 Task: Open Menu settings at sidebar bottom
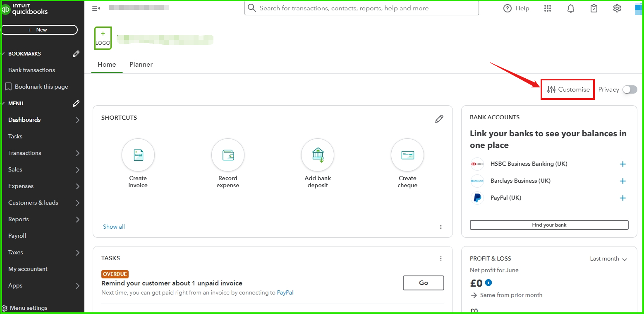[25, 308]
